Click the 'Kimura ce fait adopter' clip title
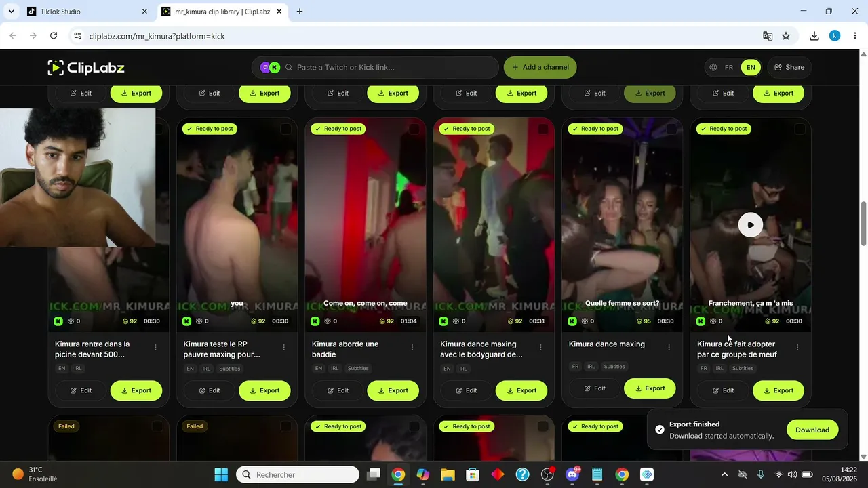This screenshot has width=868, height=488. (737, 349)
